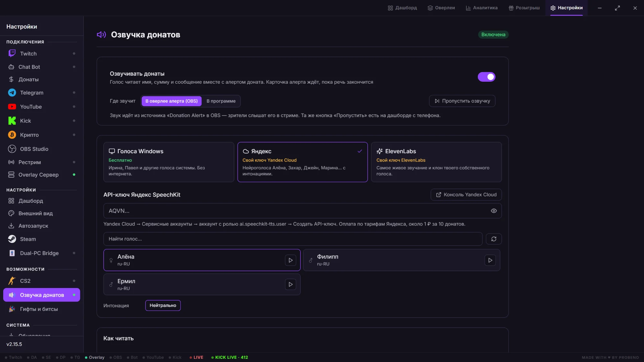Turn off the Озвучивать донаты switch

487,77
